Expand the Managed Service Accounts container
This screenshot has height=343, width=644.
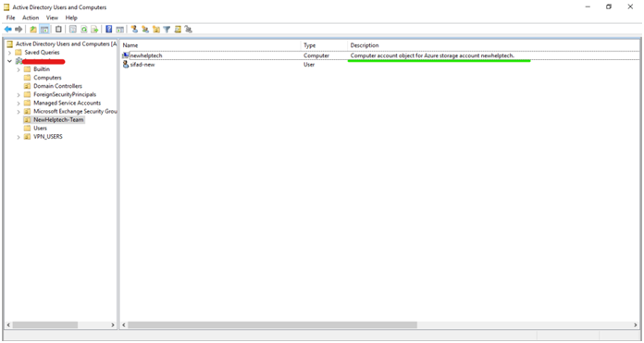click(x=19, y=103)
